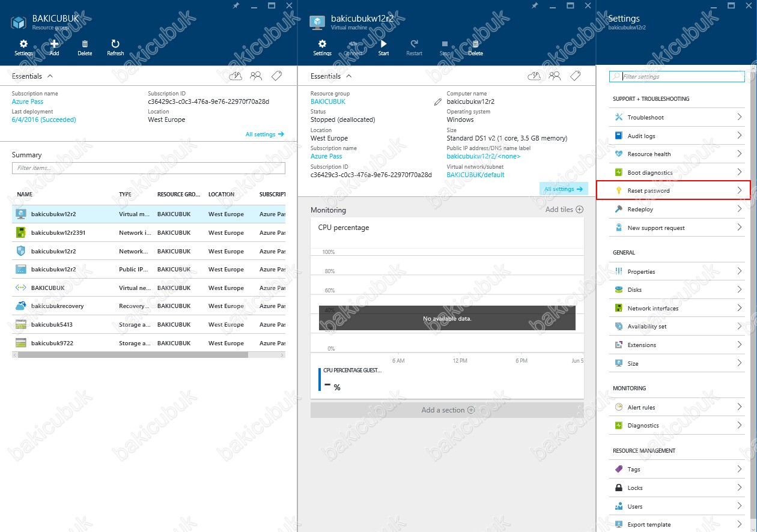Open the BAKICUBUK/default virtual network link

pos(476,175)
